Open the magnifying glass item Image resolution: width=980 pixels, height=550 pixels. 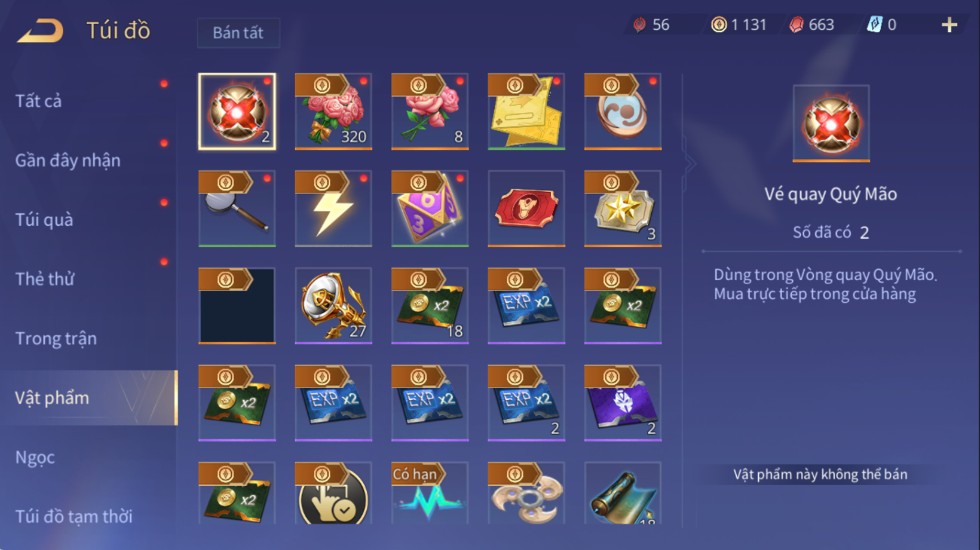click(x=237, y=209)
